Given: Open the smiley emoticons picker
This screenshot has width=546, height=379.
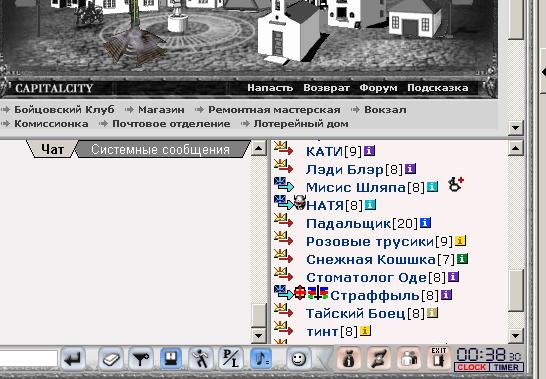Looking at the screenshot, I should click(298, 358).
